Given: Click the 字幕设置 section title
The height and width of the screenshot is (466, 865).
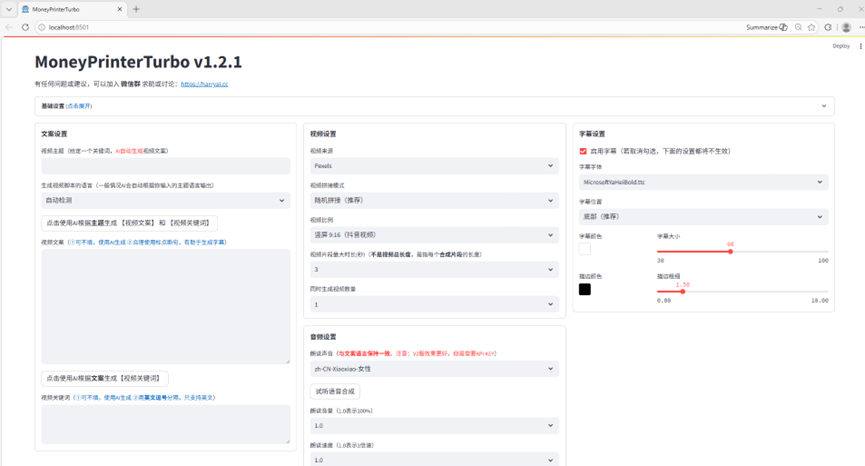Looking at the screenshot, I should 592,134.
